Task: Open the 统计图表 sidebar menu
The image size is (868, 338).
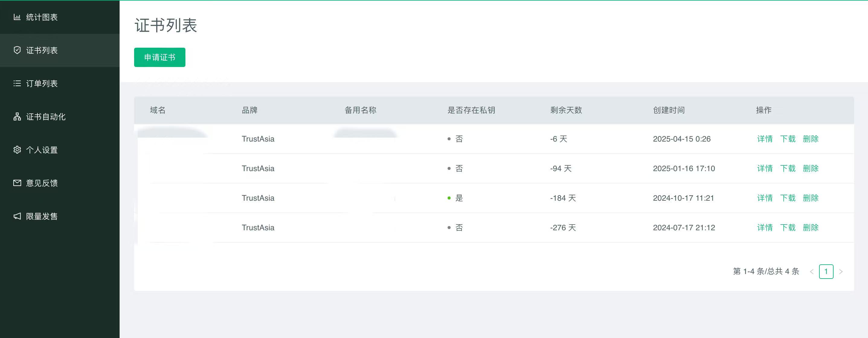Action: click(x=59, y=17)
